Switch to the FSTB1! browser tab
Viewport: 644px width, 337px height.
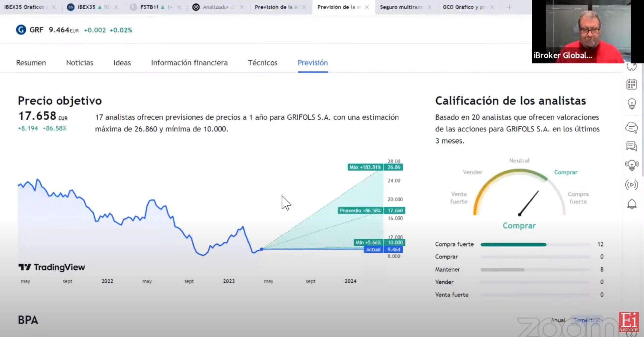pyautogui.click(x=156, y=7)
